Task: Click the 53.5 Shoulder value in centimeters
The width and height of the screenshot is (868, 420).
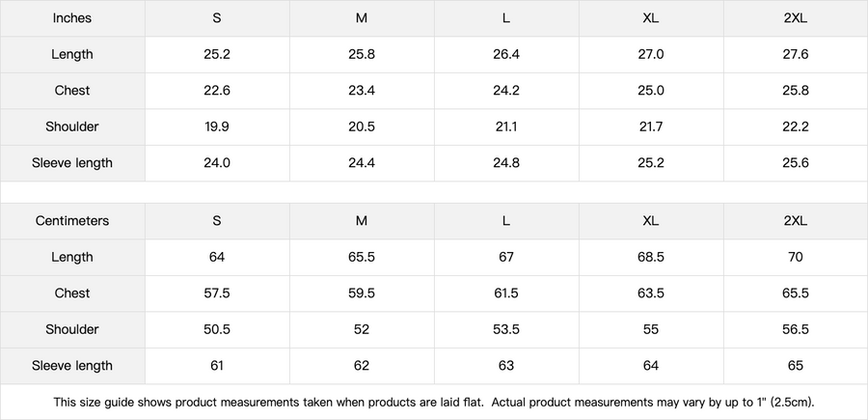Action: 506,329
